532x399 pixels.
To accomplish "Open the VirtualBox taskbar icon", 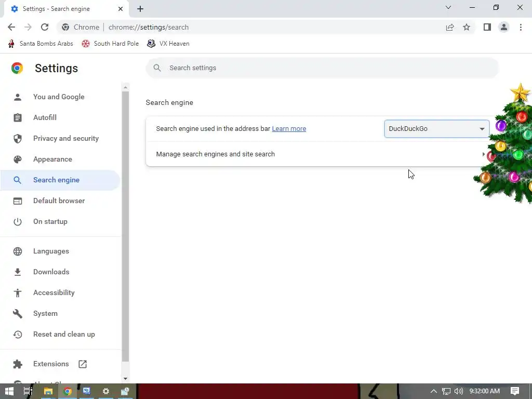I will (87, 391).
